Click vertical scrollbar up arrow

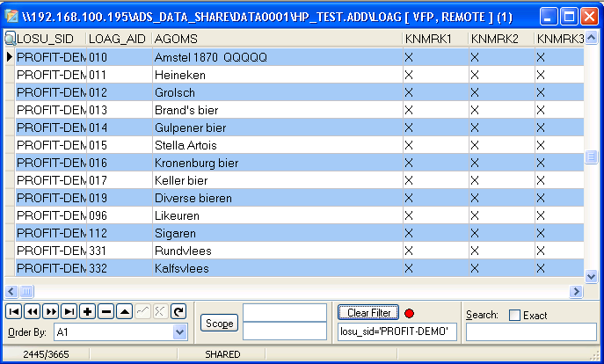tap(592, 38)
